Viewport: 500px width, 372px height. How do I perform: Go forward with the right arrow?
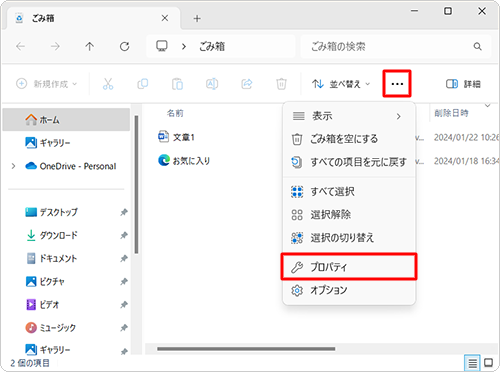(x=55, y=46)
